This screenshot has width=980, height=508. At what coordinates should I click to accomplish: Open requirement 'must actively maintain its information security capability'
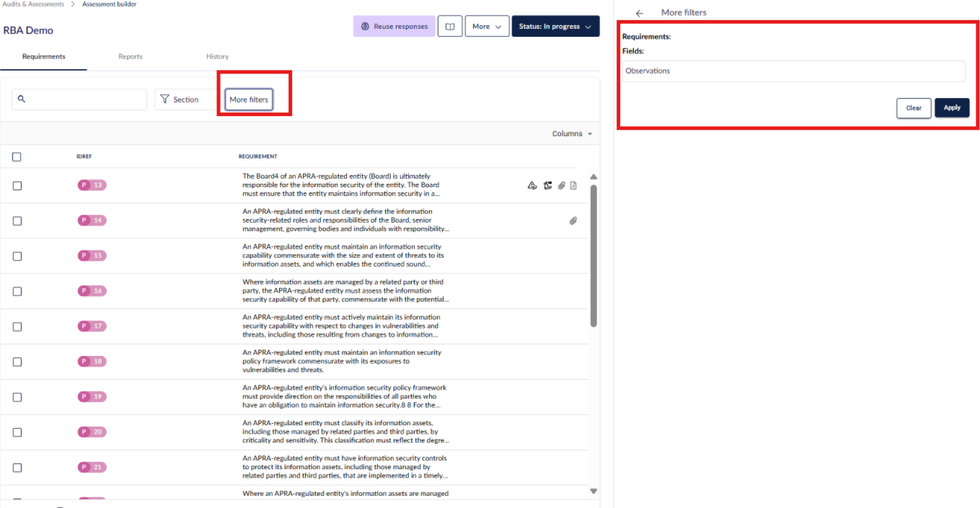(x=341, y=326)
